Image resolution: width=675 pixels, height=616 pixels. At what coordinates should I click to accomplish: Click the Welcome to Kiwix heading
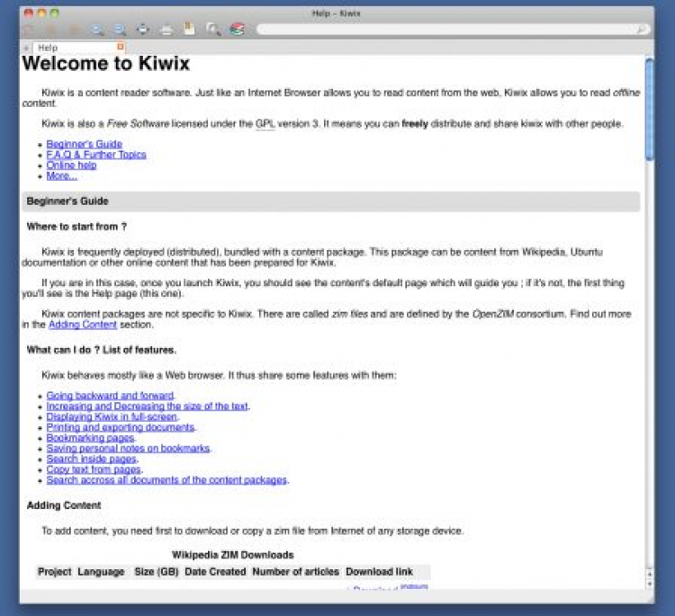[x=106, y=64]
